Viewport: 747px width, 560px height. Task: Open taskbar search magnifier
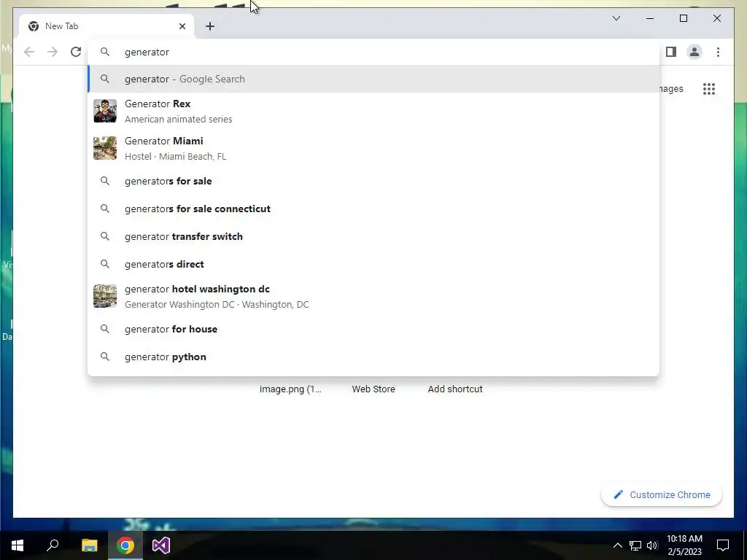tap(53, 545)
